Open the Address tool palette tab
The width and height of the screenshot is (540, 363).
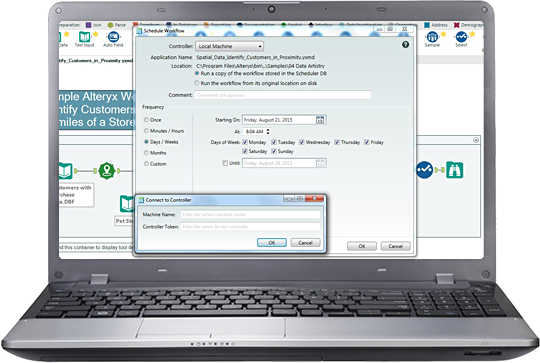(x=436, y=25)
